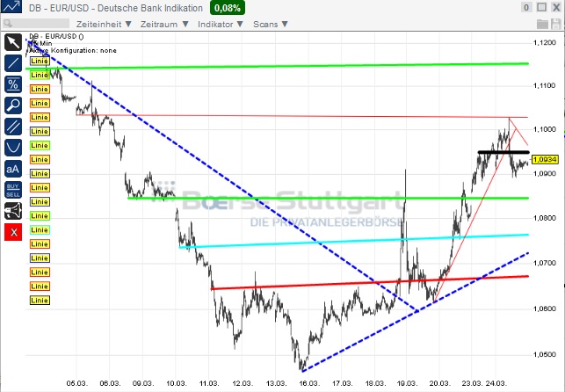
Task: Click the 'DB - EUR/USD ()' chart legend text
Action: (x=56, y=36)
